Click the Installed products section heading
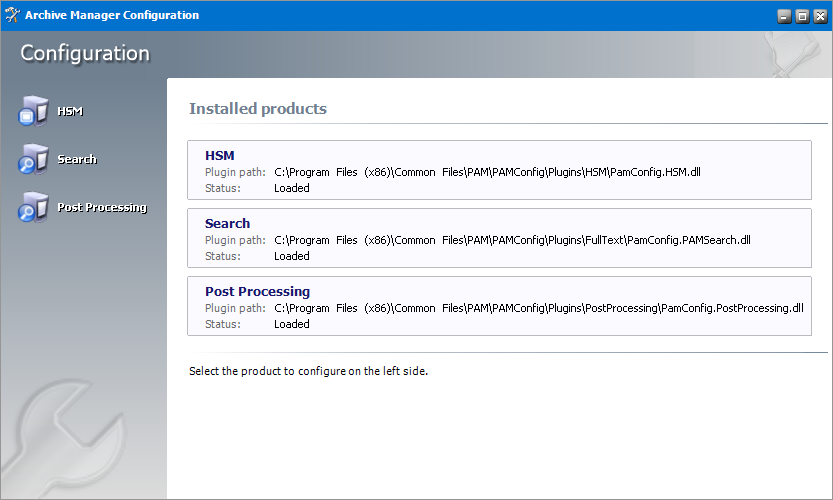This screenshot has width=833, height=500. (258, 109)
